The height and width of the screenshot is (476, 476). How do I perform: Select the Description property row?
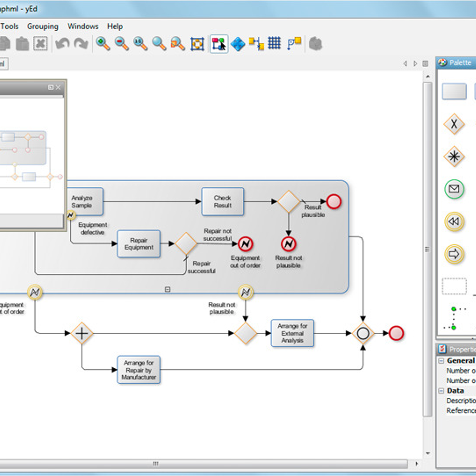pos(461,401)
